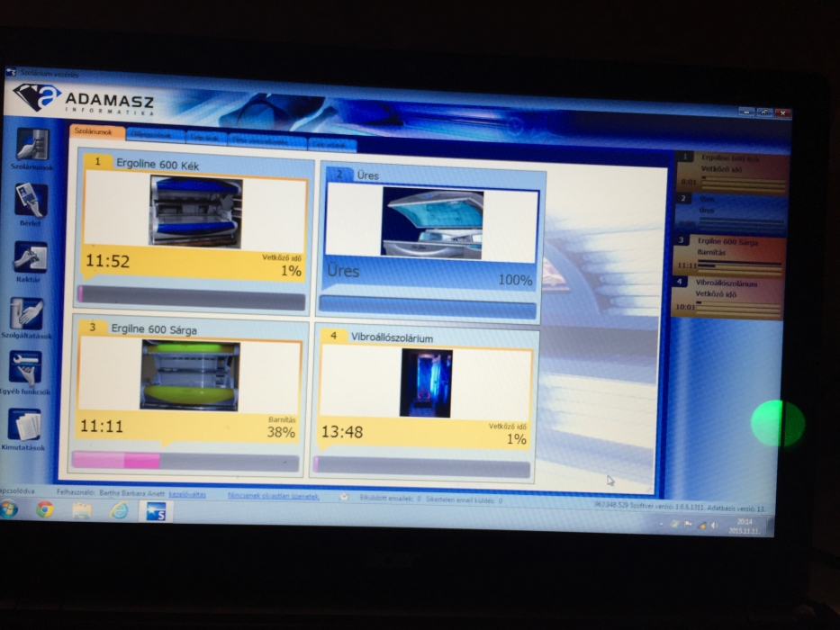Open the Szoláriumok sidebar icon
This screenshot has height=630, width=840.
[x=33, y=146]
